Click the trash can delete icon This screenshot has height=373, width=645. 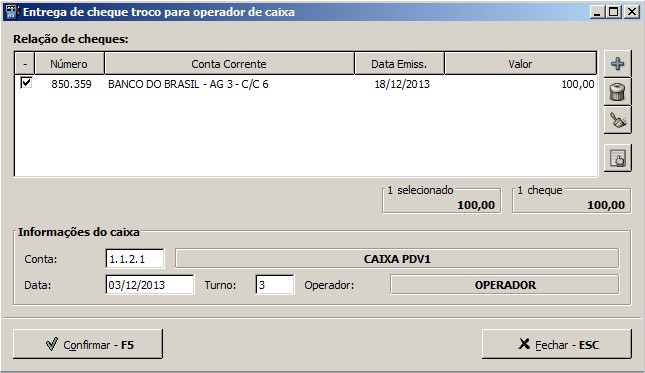pos(617,92)
